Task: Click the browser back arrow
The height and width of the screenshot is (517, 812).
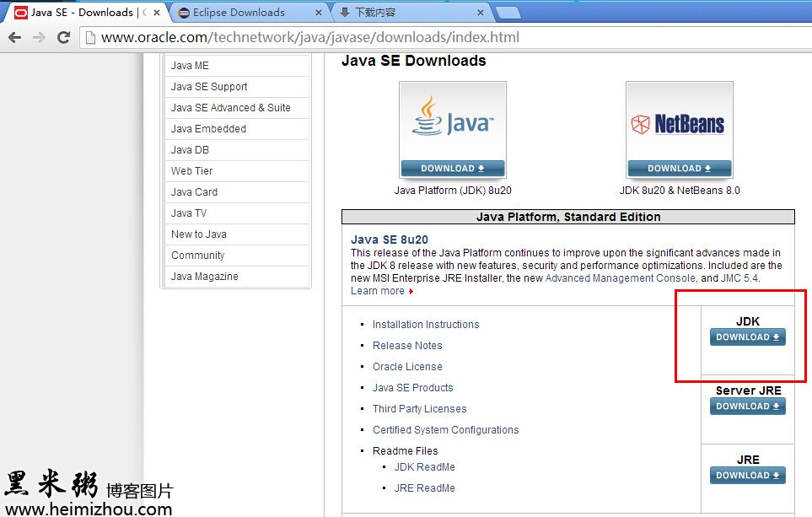Action: tap(15, 37)
